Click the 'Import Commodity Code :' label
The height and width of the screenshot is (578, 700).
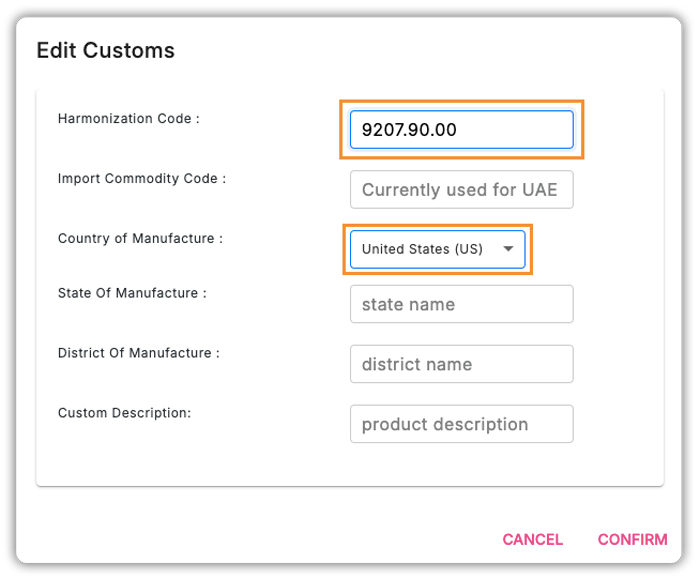point(142,179)
